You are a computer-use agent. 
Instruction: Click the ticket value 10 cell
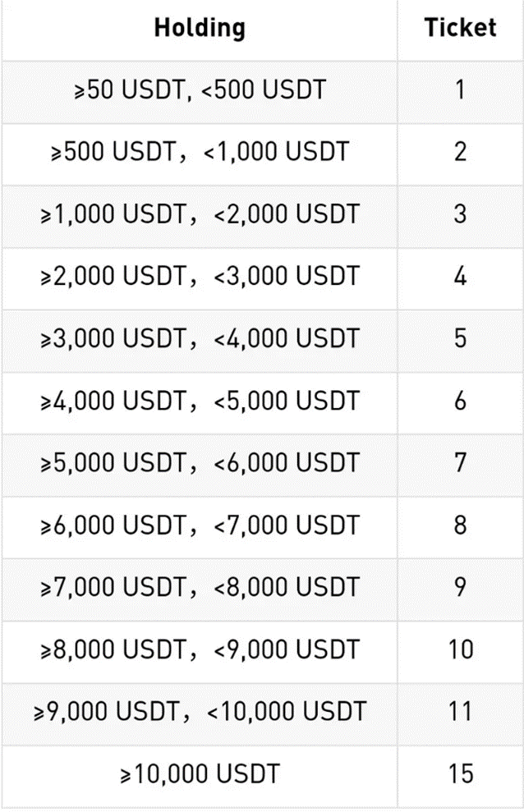pos(460,649)
